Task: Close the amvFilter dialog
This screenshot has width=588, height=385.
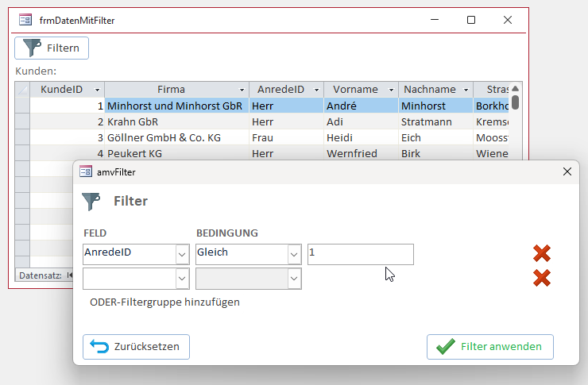Action: pyautogui.click(x=567, y=171)
